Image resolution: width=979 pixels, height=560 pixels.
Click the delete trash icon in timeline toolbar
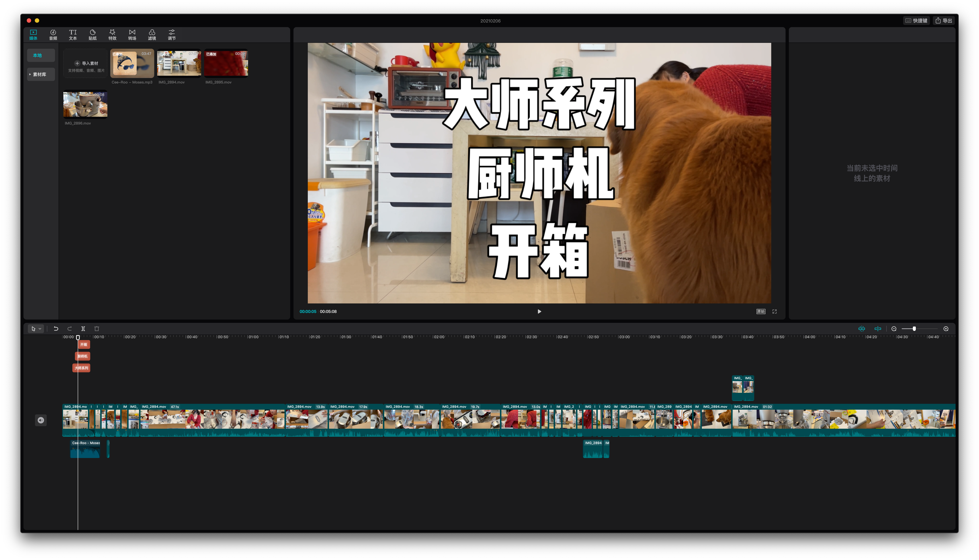click(x=97, y=329)
